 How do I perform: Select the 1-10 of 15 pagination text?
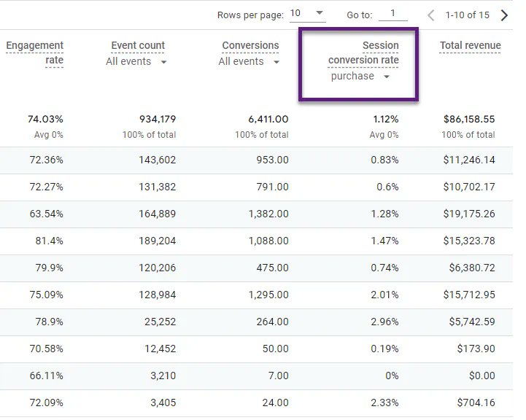point(468,15)
